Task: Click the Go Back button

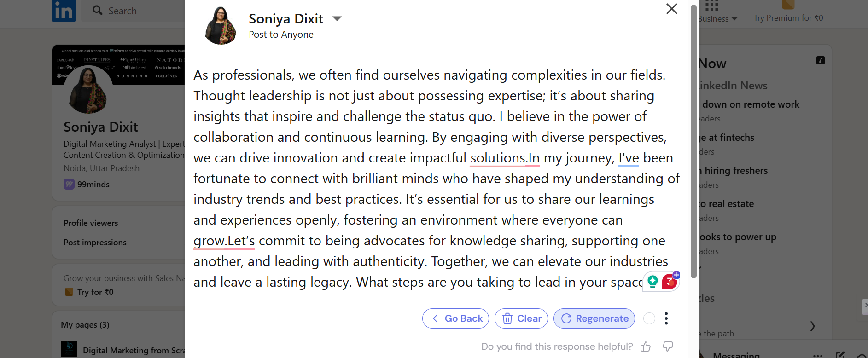Action: pyautogui.click(x=455, y=318)
